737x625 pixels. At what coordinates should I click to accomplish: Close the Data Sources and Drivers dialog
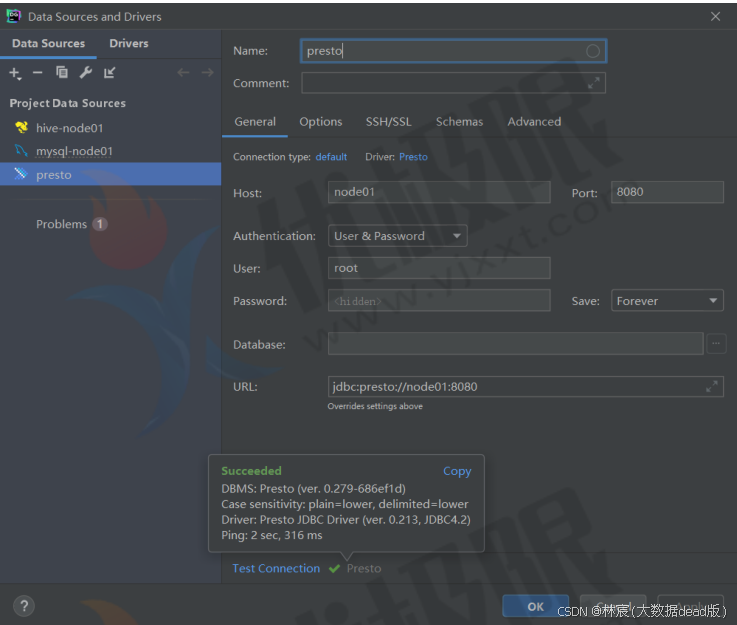(x=715, y=16)
